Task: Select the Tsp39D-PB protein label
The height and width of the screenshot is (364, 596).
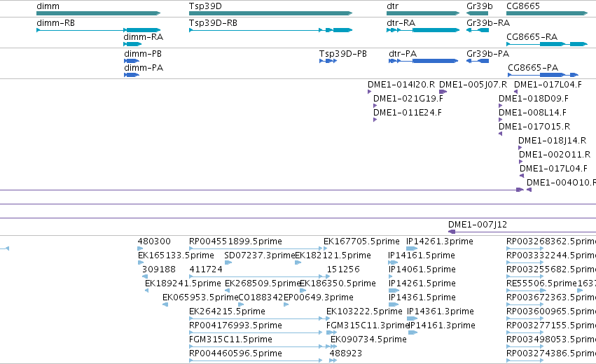Action: (x=343, y=54)
